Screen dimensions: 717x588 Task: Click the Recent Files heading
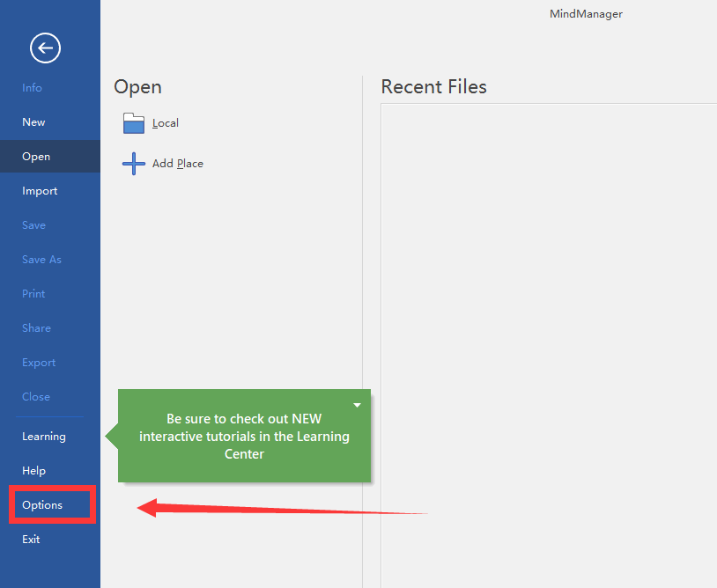tap(434, 87)
